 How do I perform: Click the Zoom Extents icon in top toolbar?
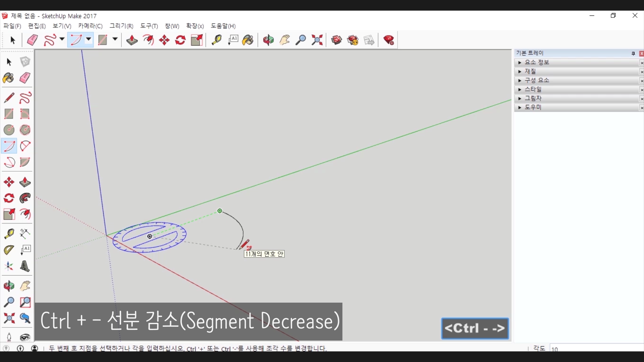click(x=317, y=40)
